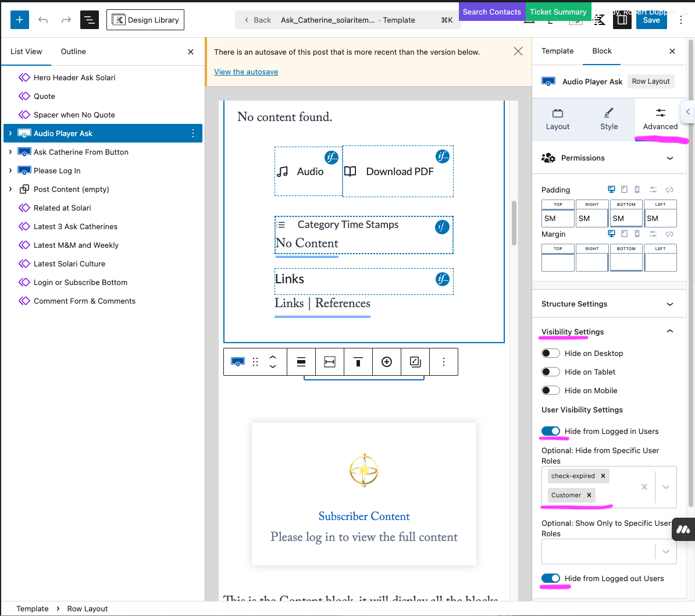Remove the Customer role tag
The height and width of the screenshot is (616, 695).
(589, 495)
